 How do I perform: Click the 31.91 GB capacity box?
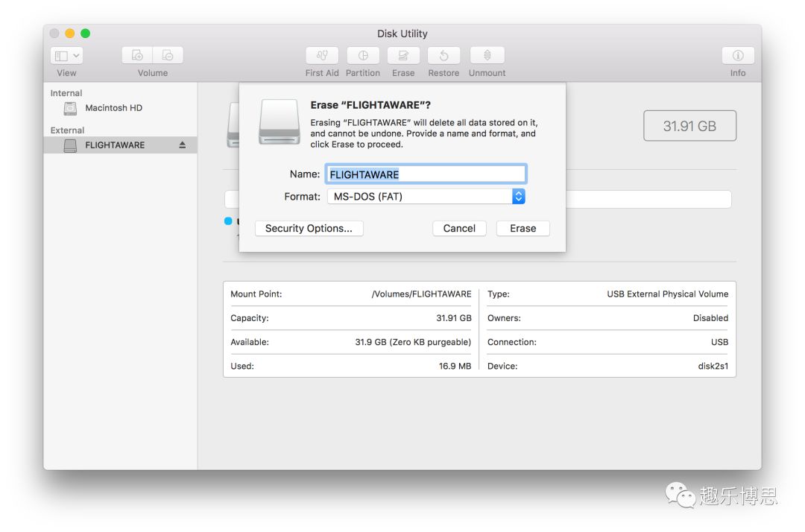point(689,126)
